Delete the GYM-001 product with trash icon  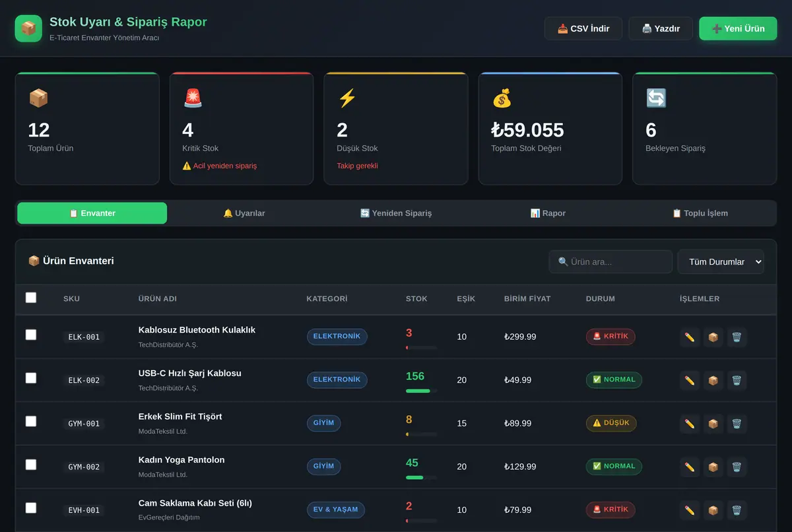click(737, 424)
